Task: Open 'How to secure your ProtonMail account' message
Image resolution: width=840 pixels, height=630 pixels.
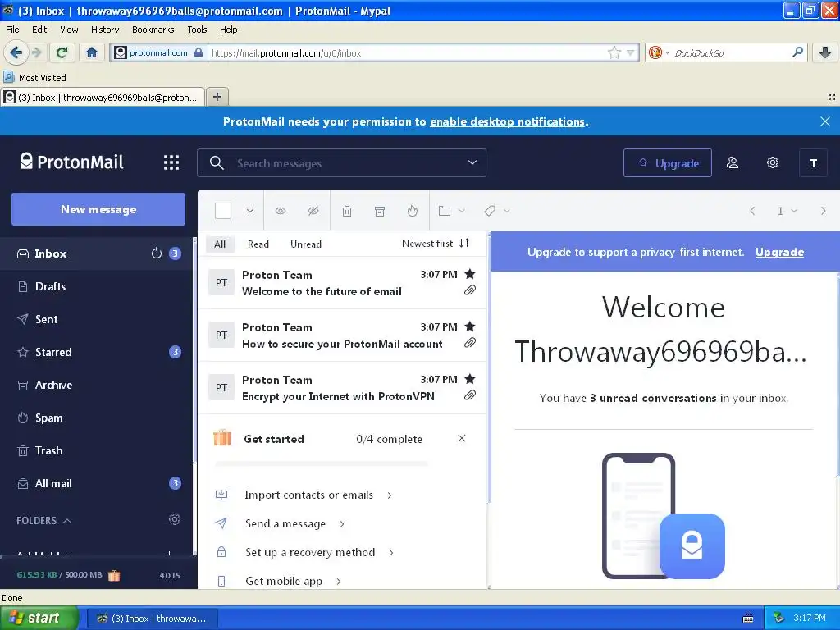Action: tap(343, 336)
